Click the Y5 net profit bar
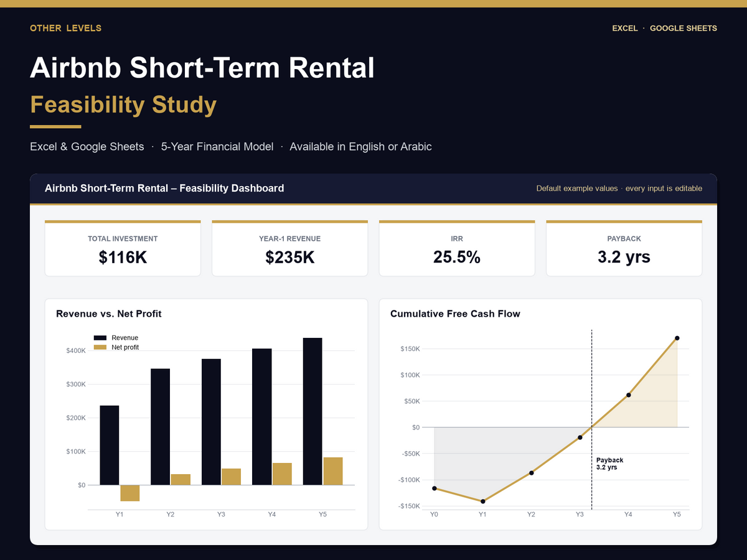747x560 pixels. pyautogui.click(x=333, y=471)
